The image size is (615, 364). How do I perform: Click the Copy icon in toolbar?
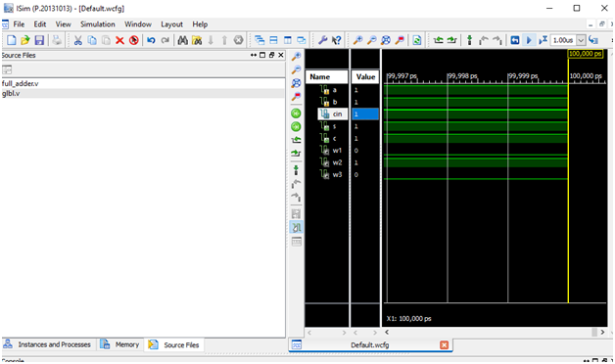click(92, 40)
